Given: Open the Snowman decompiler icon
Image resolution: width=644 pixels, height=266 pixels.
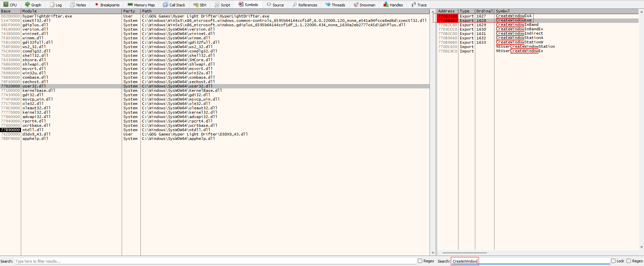Looking at the screenshot, I should click(356, 5).
